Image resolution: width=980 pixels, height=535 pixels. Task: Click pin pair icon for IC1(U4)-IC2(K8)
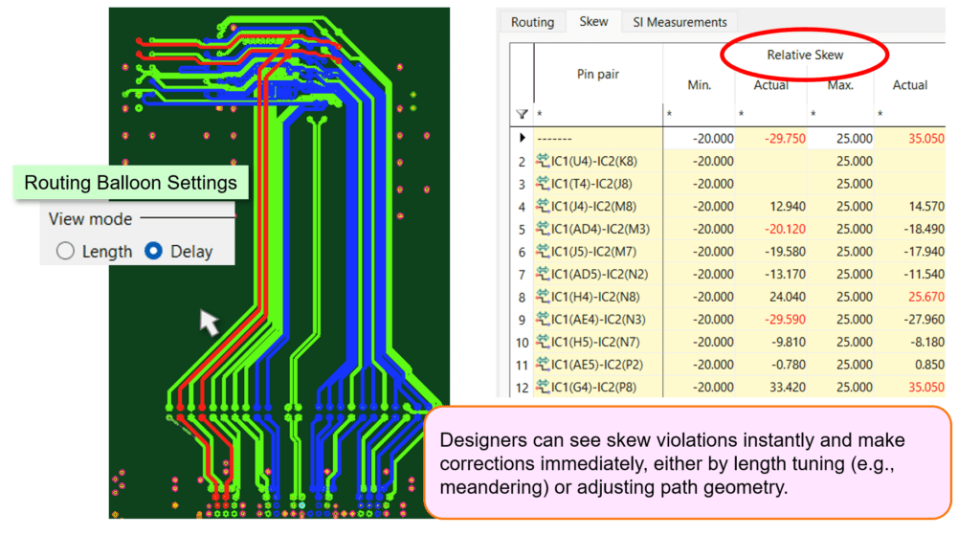[x=542, y=161]
